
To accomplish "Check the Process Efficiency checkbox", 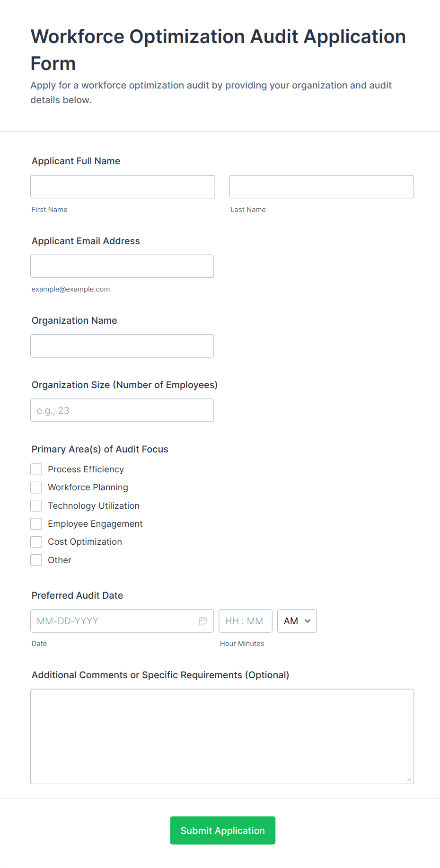I will pyautogui.click(x=36, y=469).
